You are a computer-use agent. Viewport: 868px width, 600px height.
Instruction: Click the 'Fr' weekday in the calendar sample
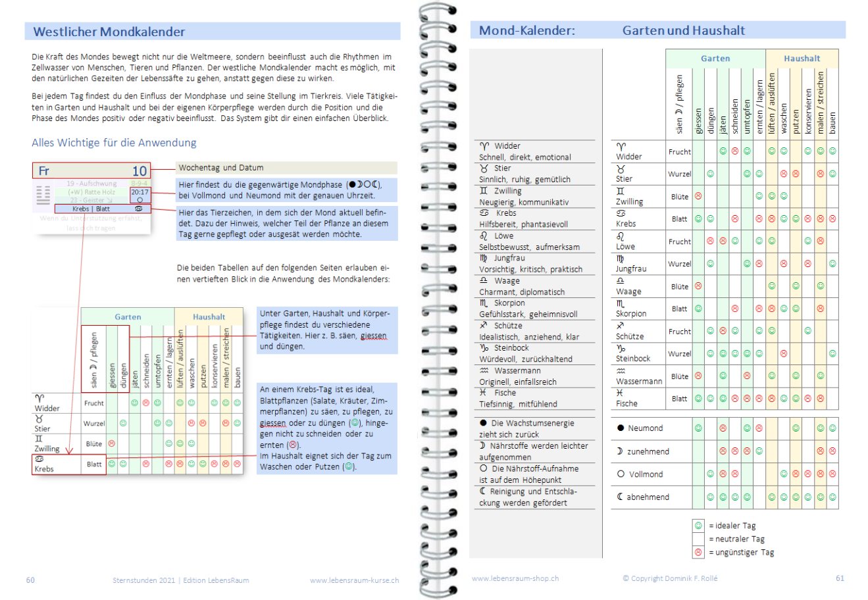43,171
